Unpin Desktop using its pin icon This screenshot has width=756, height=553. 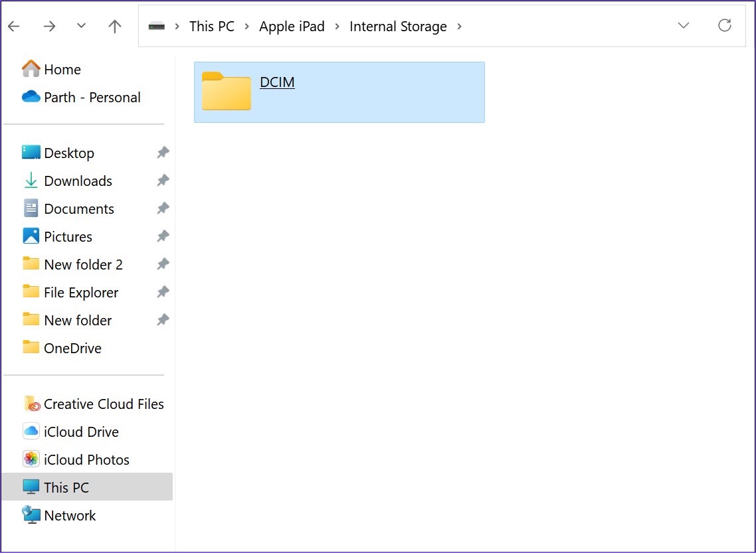point(163,153)
